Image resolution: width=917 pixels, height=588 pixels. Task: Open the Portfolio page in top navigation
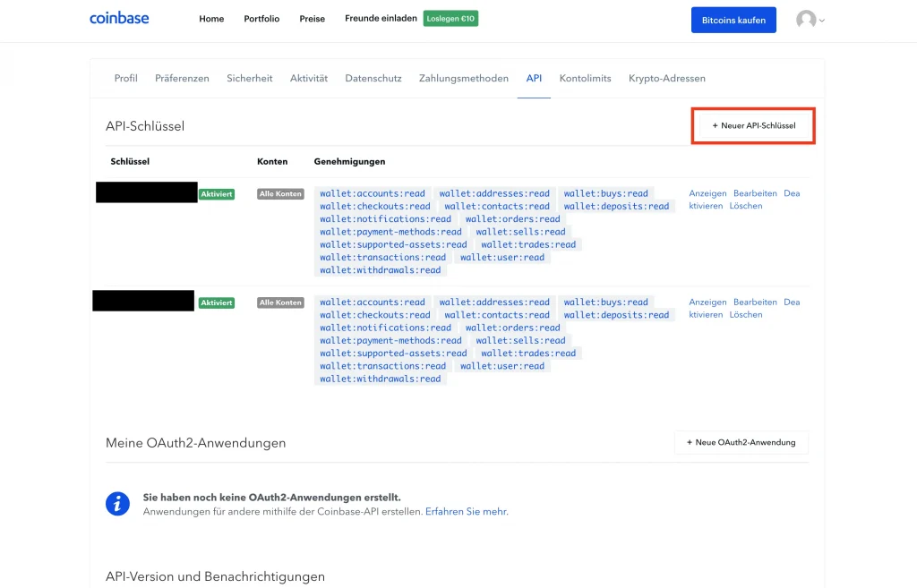[x=261, y=19]
